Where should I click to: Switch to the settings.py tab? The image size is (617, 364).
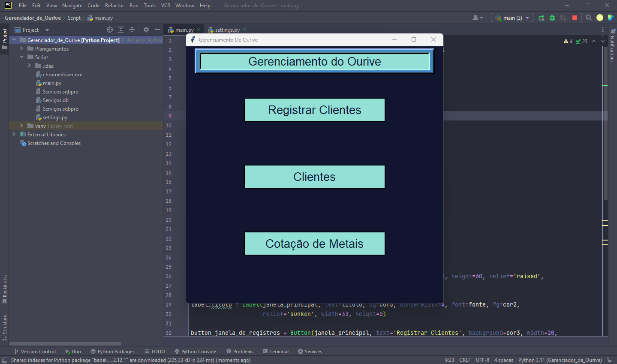tap(226, 30)
